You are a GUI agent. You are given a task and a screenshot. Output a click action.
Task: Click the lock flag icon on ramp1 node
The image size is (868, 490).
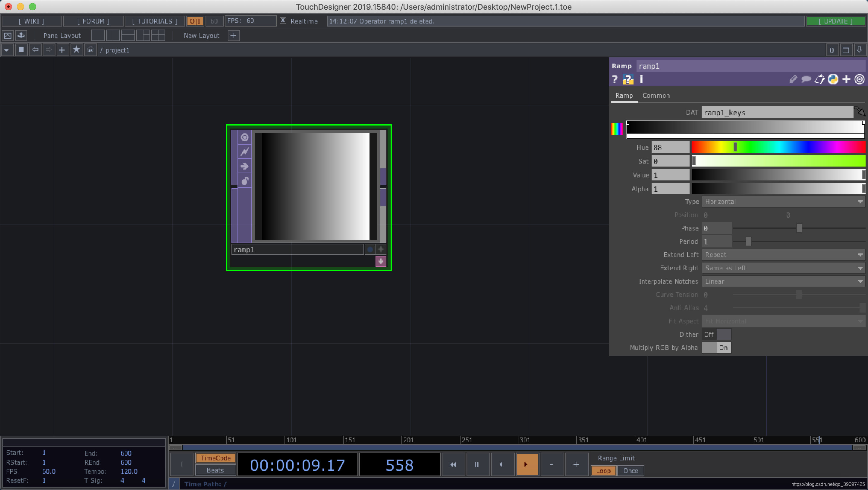click(245, 181)
